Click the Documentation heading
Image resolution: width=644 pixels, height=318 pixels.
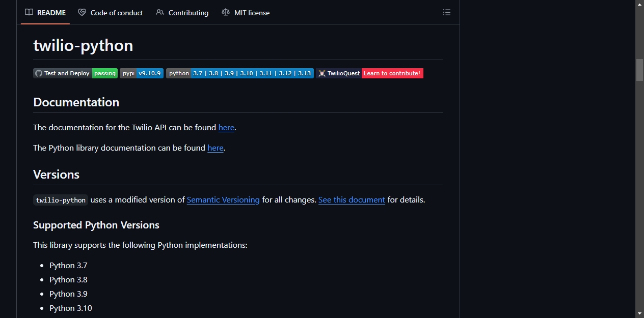click(x=76, y=102)
